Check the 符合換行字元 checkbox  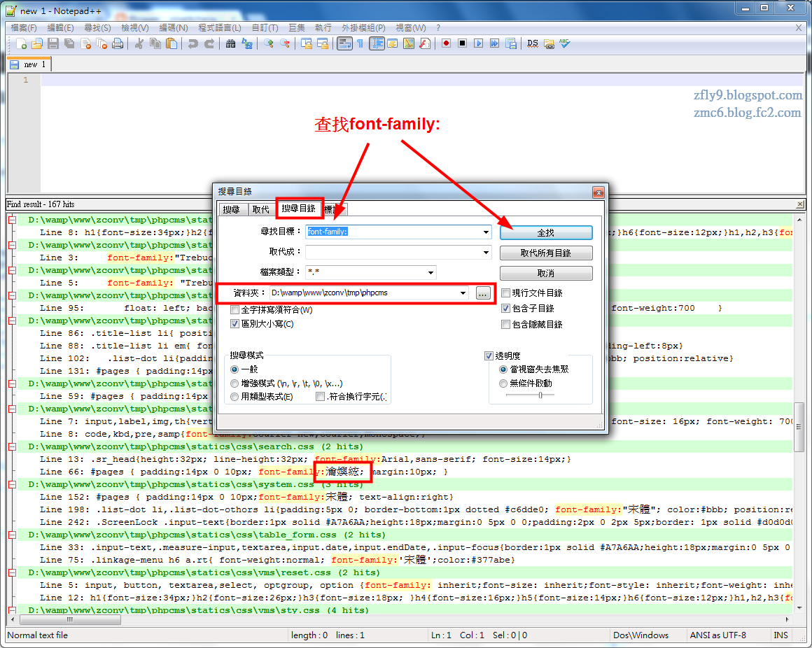(x=320, y=397)
